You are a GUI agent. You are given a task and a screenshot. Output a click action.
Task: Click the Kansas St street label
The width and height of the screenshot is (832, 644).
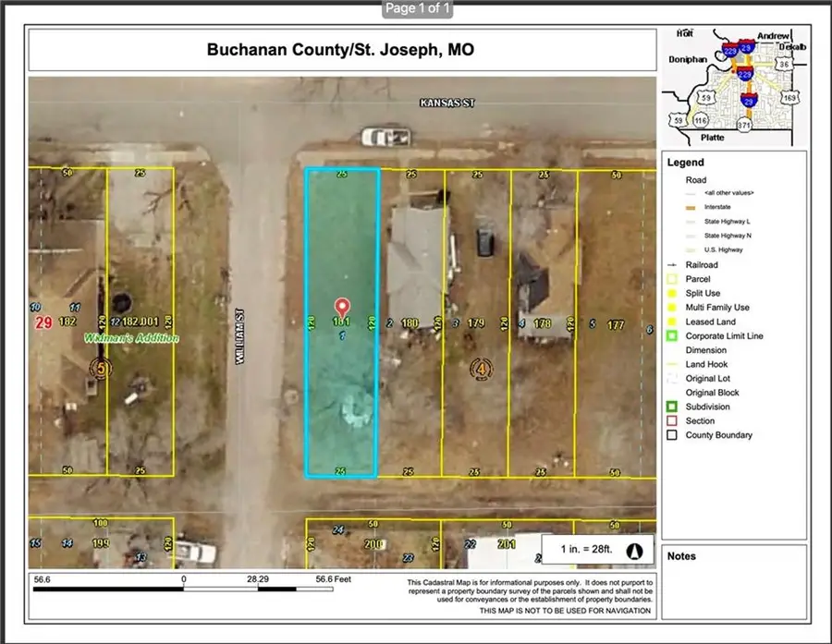click(444, 103)
